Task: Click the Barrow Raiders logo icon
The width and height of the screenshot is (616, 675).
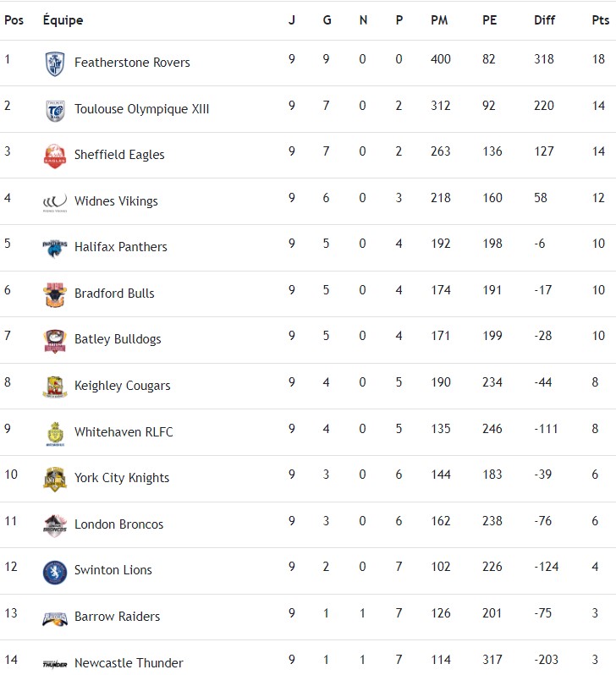Action: (55, 617)
